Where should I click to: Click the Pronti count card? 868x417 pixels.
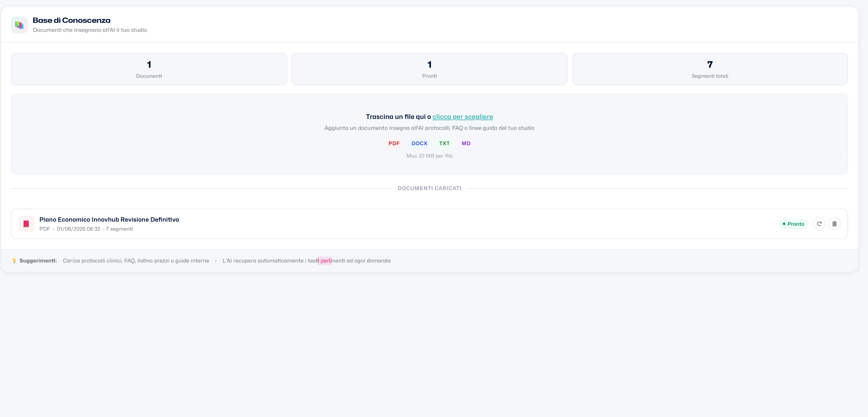pyautogui.click(x=429, y=69)
